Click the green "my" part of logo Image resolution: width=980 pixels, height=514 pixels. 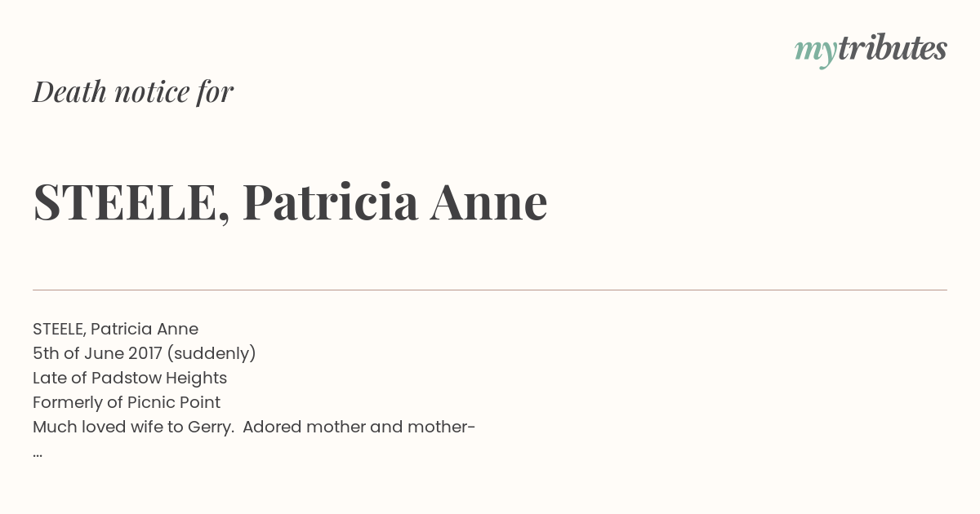click(x=815, y=53)
